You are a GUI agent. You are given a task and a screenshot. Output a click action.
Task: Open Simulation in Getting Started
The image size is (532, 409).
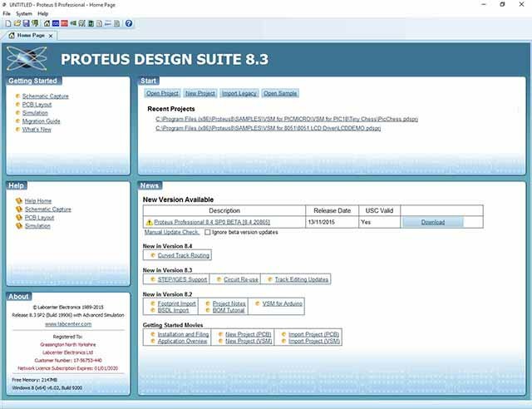point(35,113)
